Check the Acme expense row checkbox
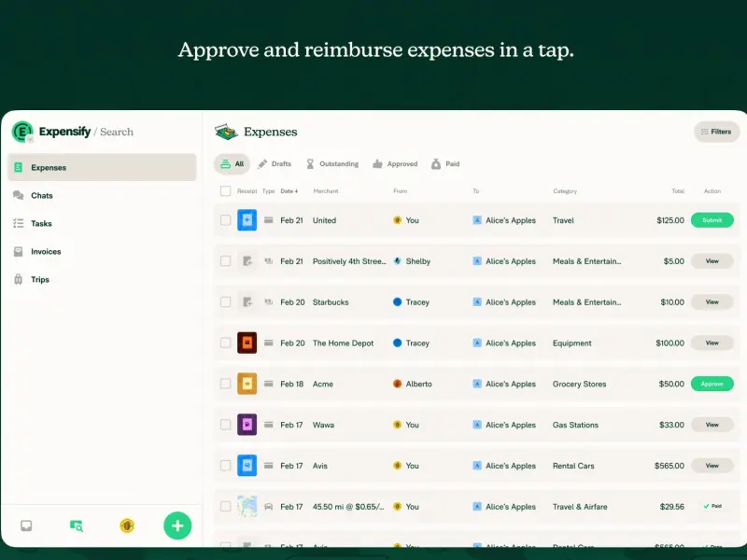The image size is (747, 560). [225, 384]
